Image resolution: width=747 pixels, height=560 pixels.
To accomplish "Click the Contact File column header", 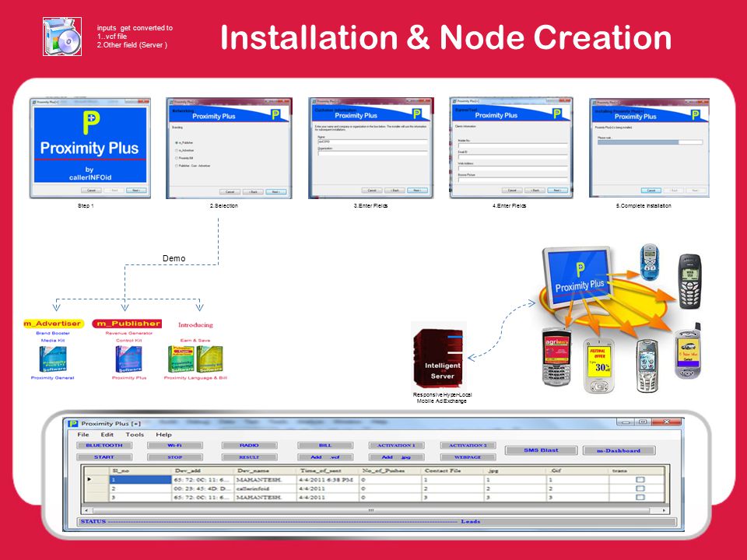I will tap(453, 471).
